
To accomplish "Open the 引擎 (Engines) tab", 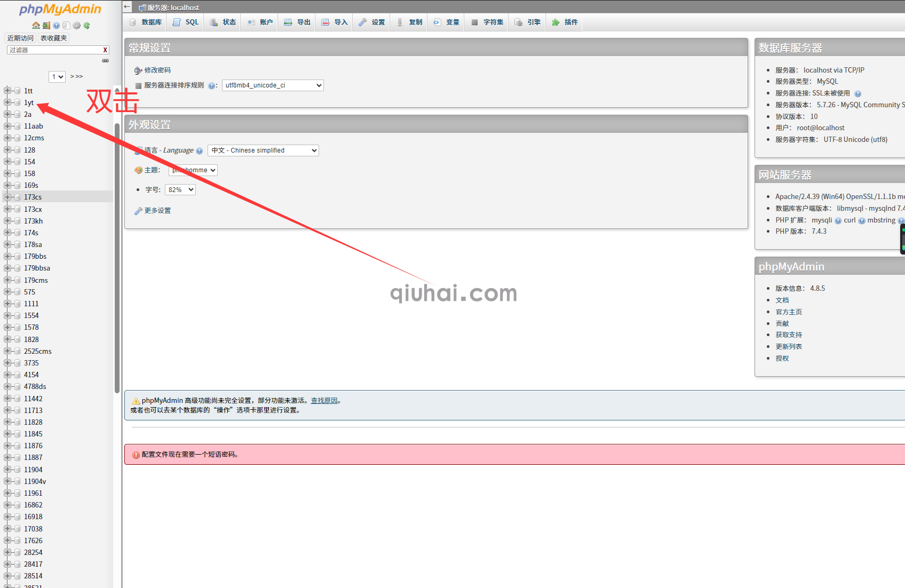I will coord(528,22).
